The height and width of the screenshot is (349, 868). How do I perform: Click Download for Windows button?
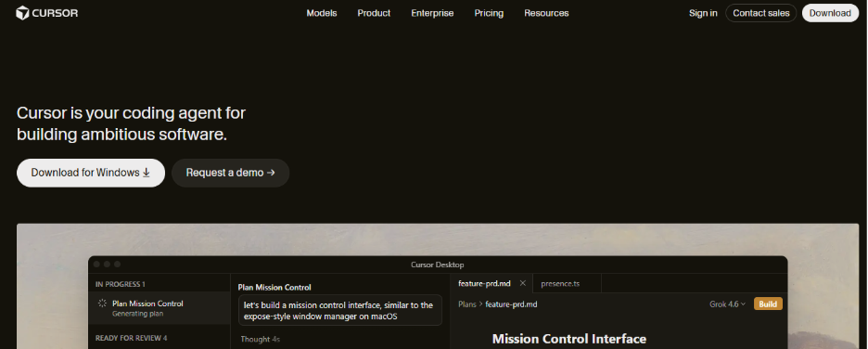(91, 173)
